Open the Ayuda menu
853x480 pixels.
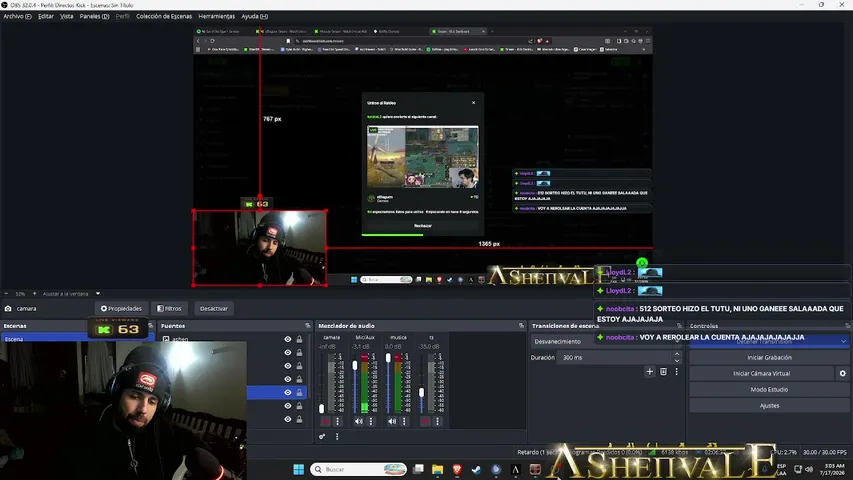coord(254,16)
